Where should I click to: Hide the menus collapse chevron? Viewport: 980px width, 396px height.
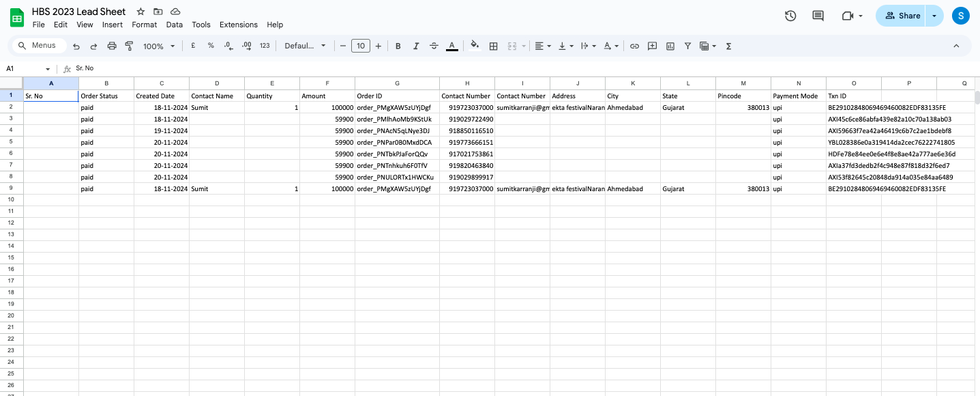point(956,46)
